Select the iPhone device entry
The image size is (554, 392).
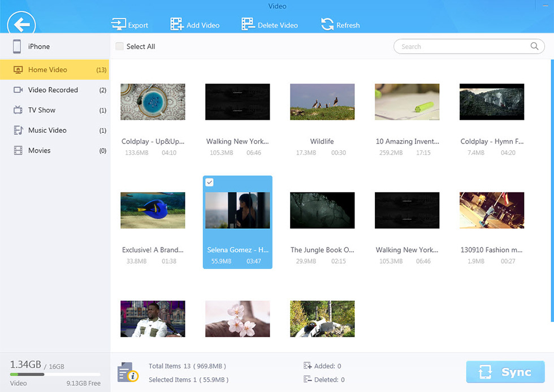54,46
